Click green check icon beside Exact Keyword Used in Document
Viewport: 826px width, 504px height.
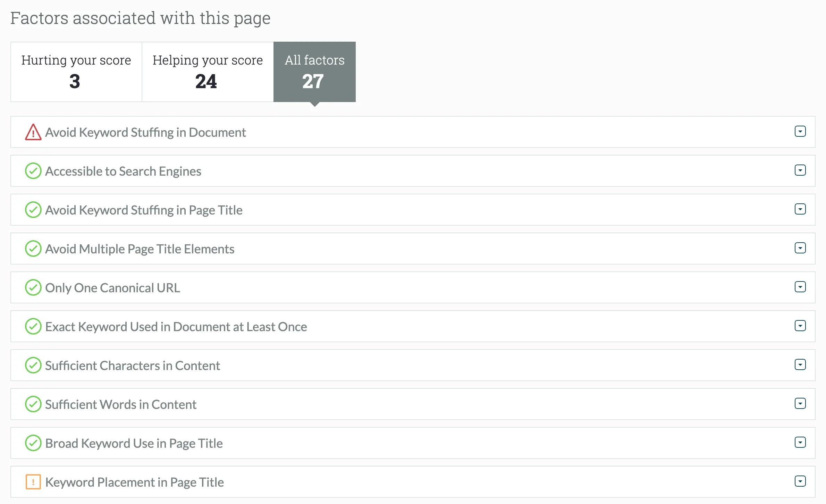(33, 327)
